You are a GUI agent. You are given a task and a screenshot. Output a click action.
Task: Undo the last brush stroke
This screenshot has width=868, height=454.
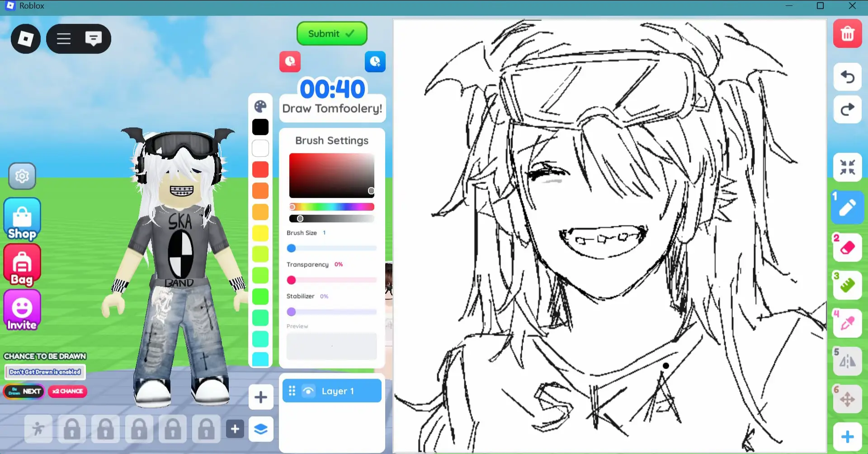click(848, 77)
